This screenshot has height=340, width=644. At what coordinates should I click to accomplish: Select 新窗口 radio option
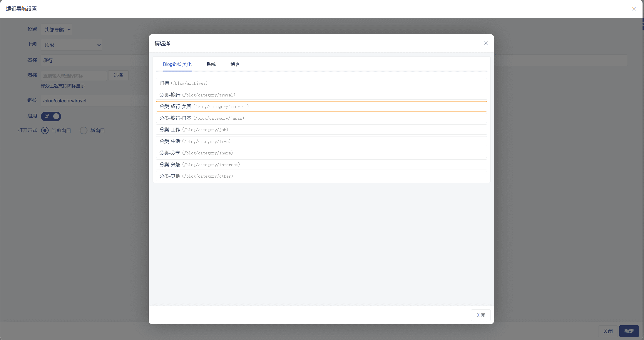point(83,130)
